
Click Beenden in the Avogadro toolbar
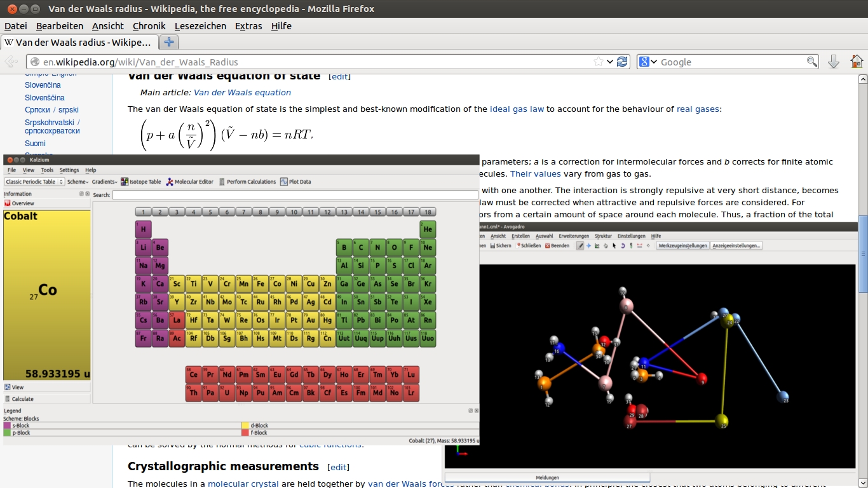pyautogui.click(x=557, y=246)
